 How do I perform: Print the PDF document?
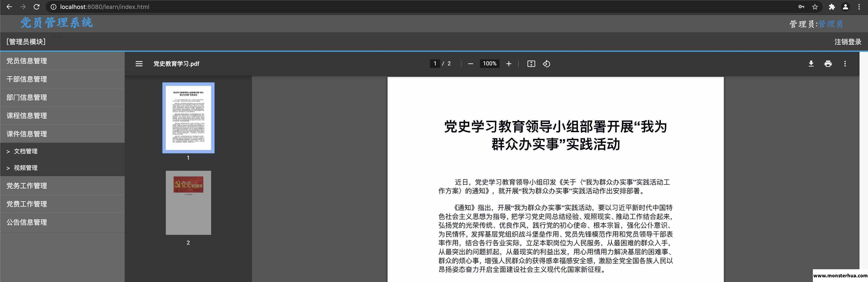pyautogui.click(x=828, y=64)
